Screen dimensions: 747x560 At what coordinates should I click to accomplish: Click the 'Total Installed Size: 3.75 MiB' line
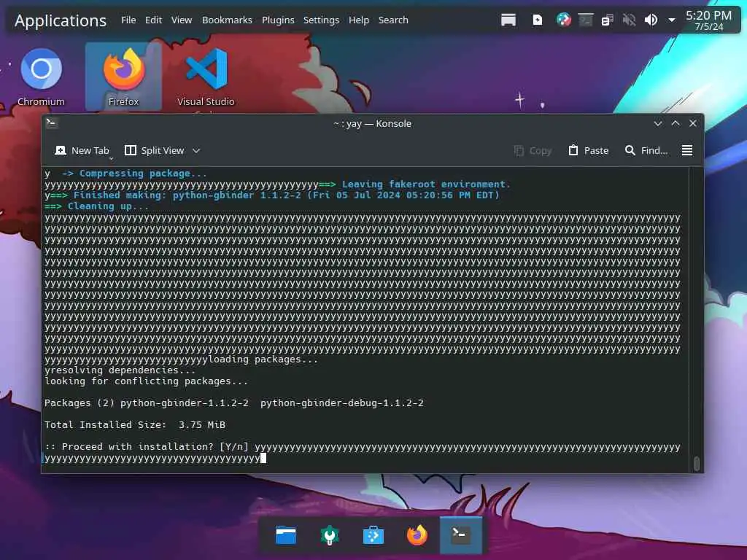point(135,425)
